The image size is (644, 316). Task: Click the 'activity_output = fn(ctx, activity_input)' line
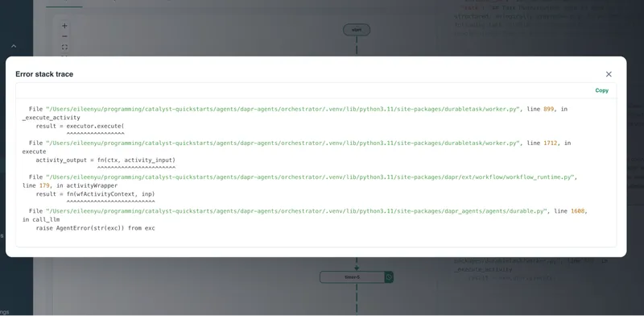105,160
